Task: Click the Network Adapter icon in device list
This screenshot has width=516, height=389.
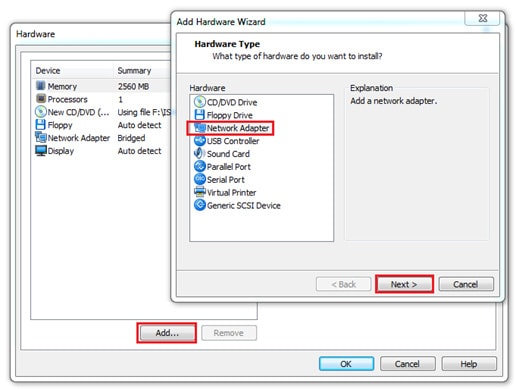Action: [x=41, y=137]
